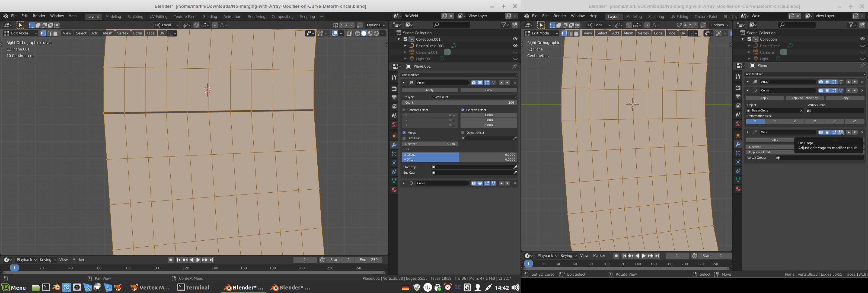Jump to the last frame in the timeline

(x=212, y=260)
